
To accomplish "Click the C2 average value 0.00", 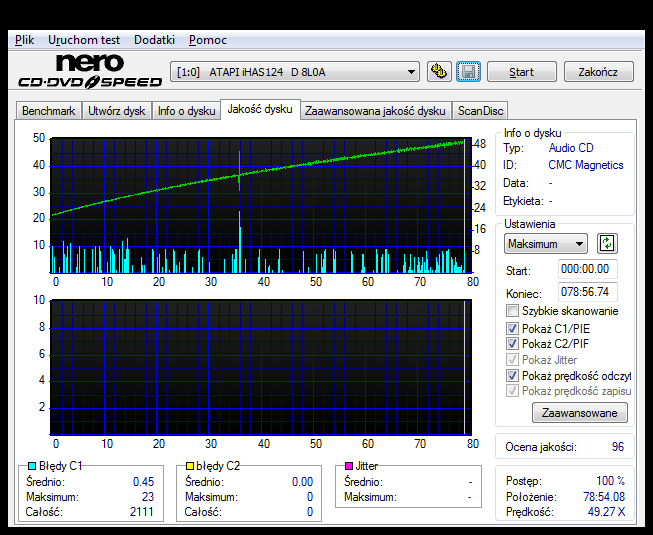I will pos(302,482).
